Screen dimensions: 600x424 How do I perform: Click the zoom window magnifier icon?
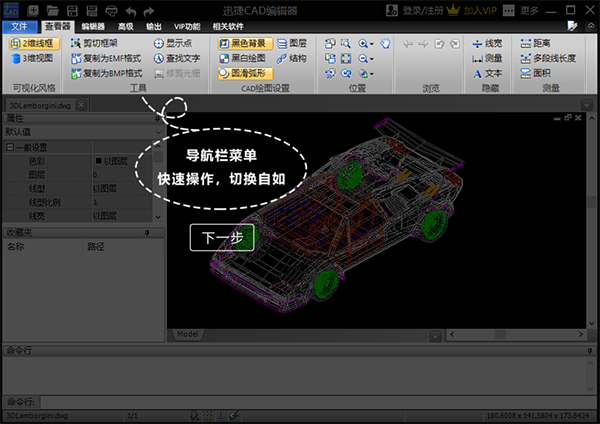click(346, 43)
